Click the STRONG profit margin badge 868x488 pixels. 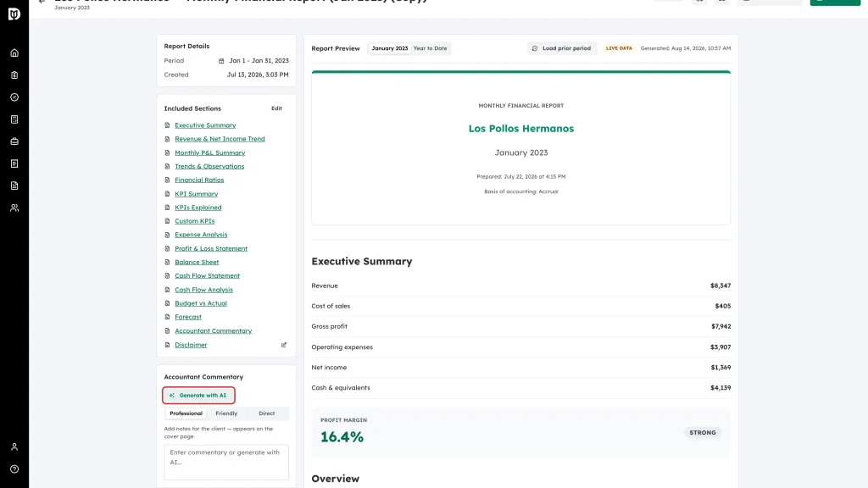pos(703,433)
